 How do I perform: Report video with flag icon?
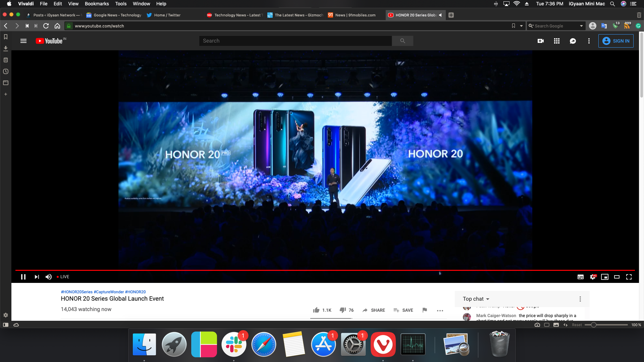click(425, 310)
